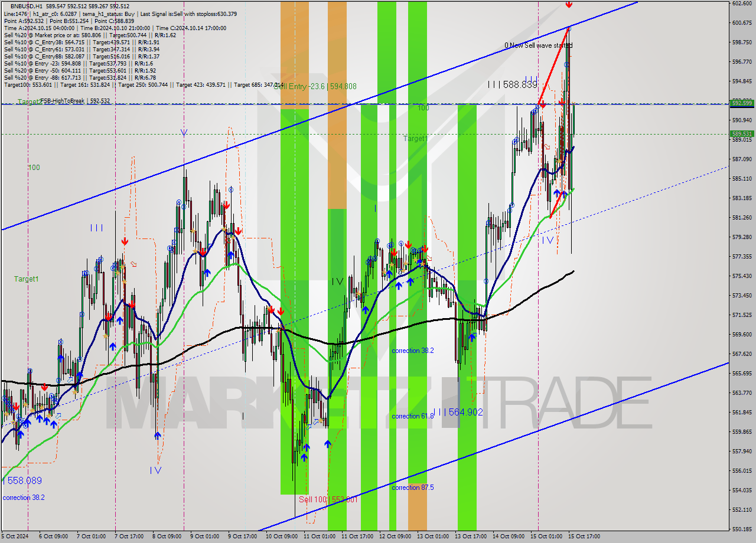Click the '12 Oct 09:00' time axis label
The height and width of the screenshot is (543, 756).
tap(395, 537)
